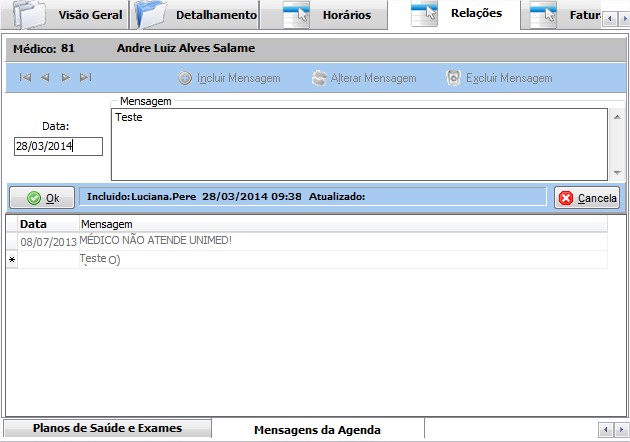Go to next record navigation arrow
Viewport: 630px width, 442px height.
pyautogui.click(x=66, y=77)
